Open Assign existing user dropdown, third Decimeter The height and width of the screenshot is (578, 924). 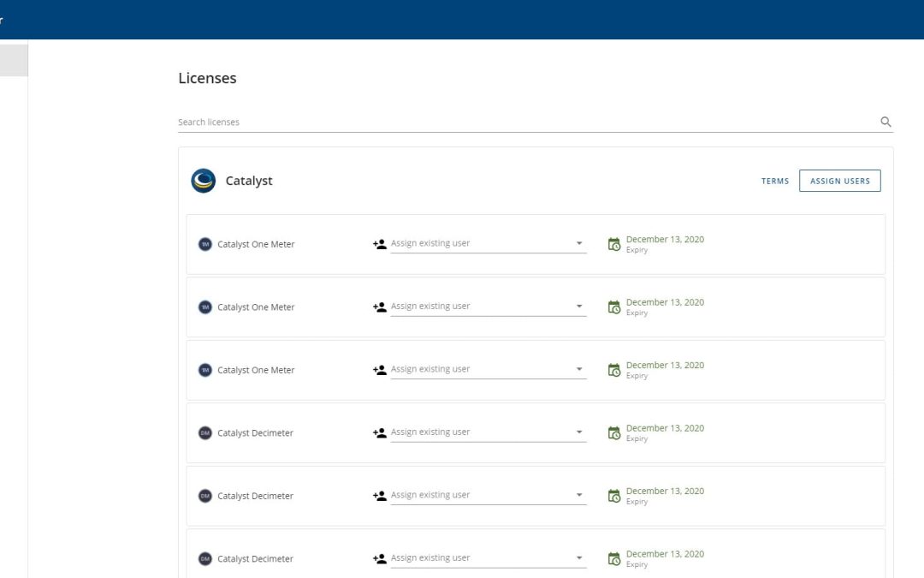[x=489, y=558]
